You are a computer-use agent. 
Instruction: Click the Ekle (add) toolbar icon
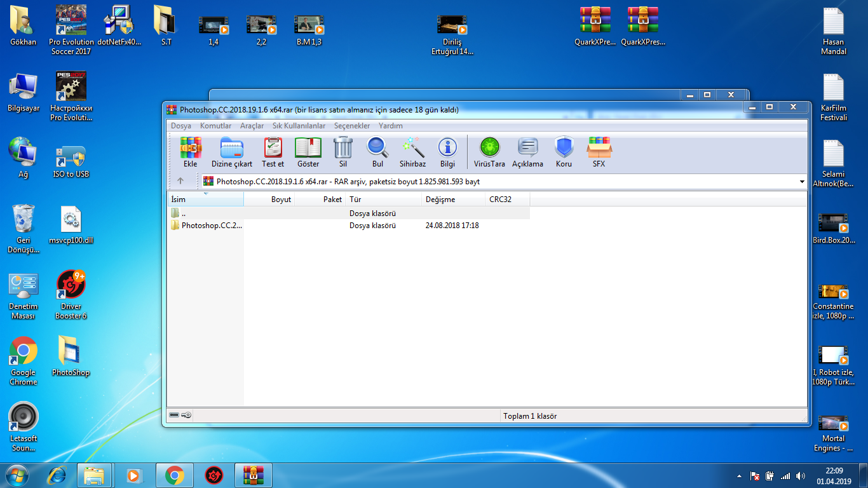click(x=191, y=152)
